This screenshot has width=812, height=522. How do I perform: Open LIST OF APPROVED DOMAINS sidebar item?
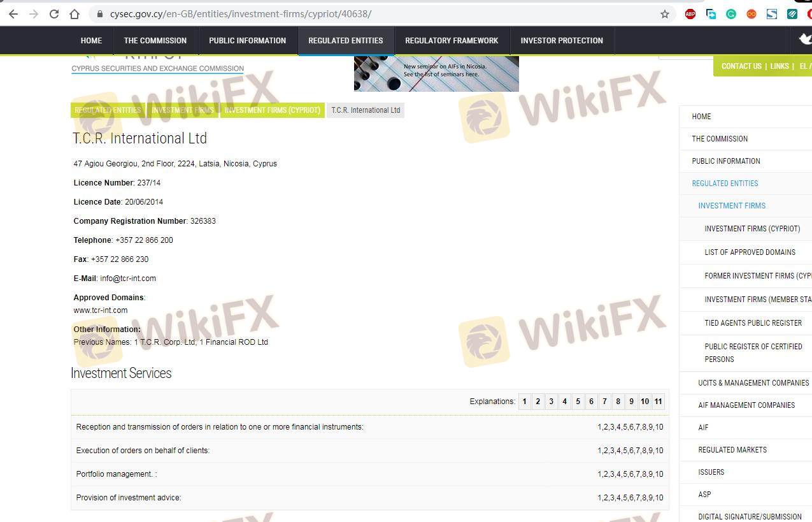pos(746,252)
